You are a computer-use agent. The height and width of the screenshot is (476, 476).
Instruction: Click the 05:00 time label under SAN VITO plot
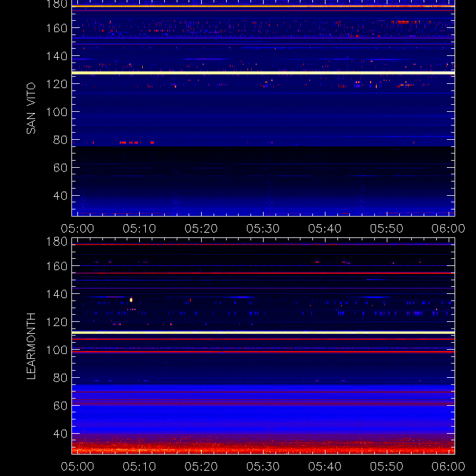pyautogui.click(x=77, y=228)
